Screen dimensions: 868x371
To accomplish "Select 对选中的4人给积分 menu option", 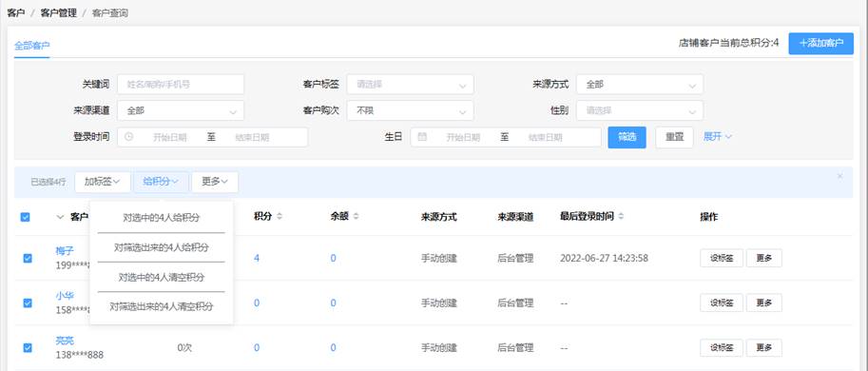I will click(161, 218).
